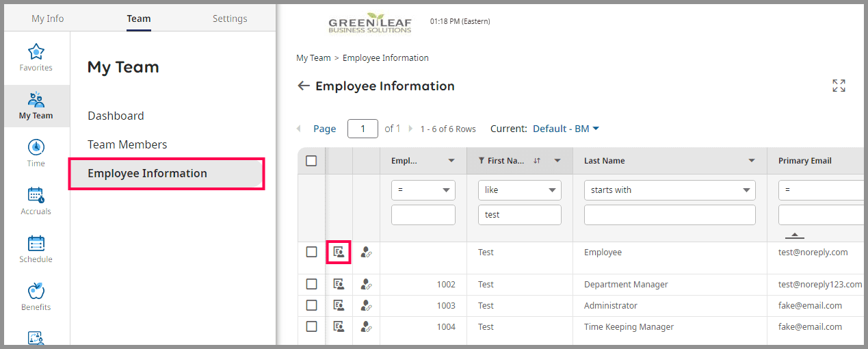
Task: Click sort arrows on First Name column
Action: [537, 161]
